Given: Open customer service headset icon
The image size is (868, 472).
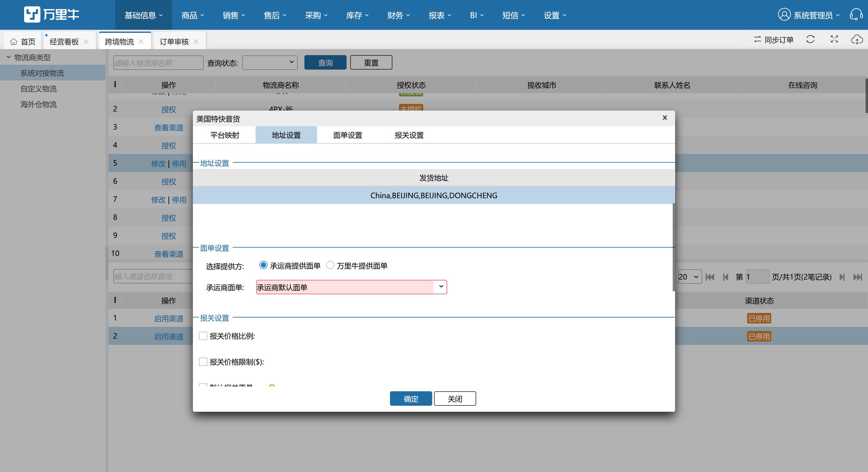Looking at the screenshot, I should 856,15.
